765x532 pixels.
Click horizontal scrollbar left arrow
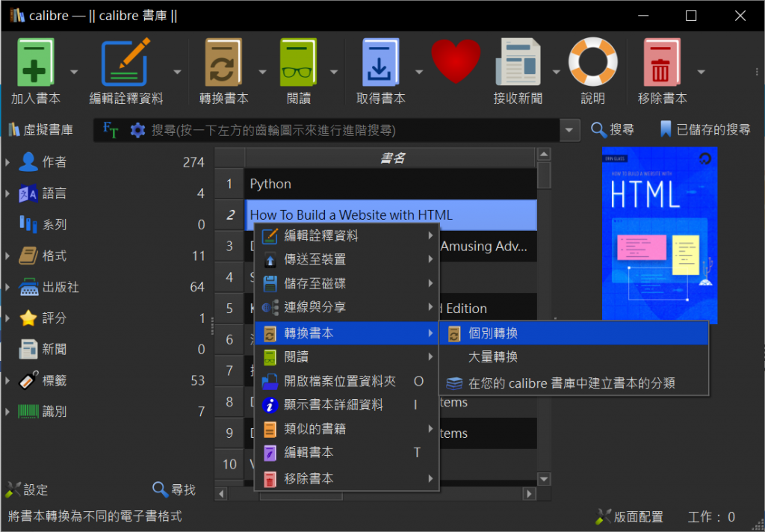point(221,494)
